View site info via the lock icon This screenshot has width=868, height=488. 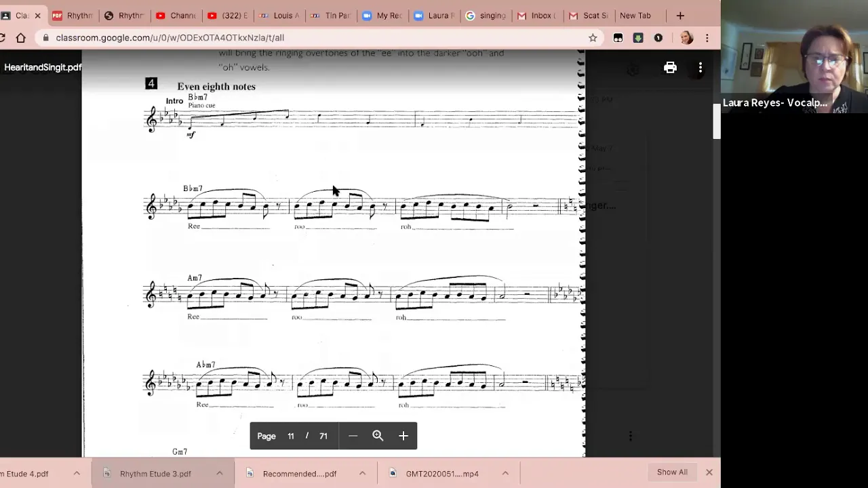[x=46, y=38]
